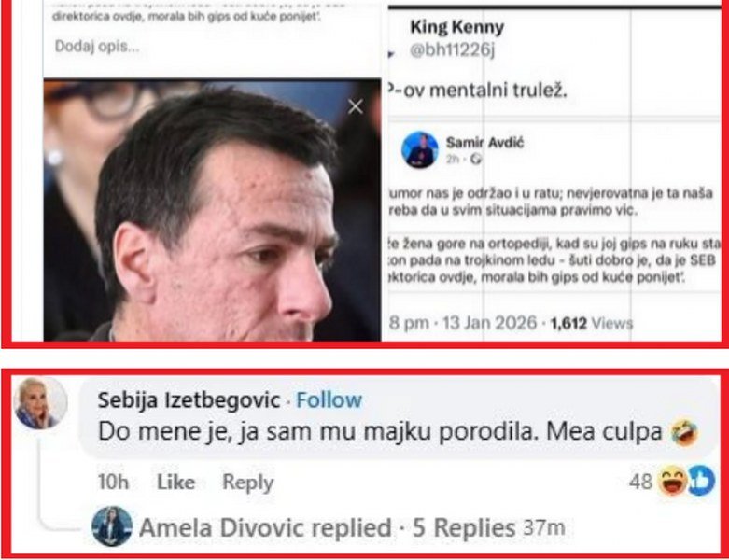The height and width of the screenshot is (560, 729).
Task: Like Sebija Izetbegovic's comment
Action: tap(175, 482)
